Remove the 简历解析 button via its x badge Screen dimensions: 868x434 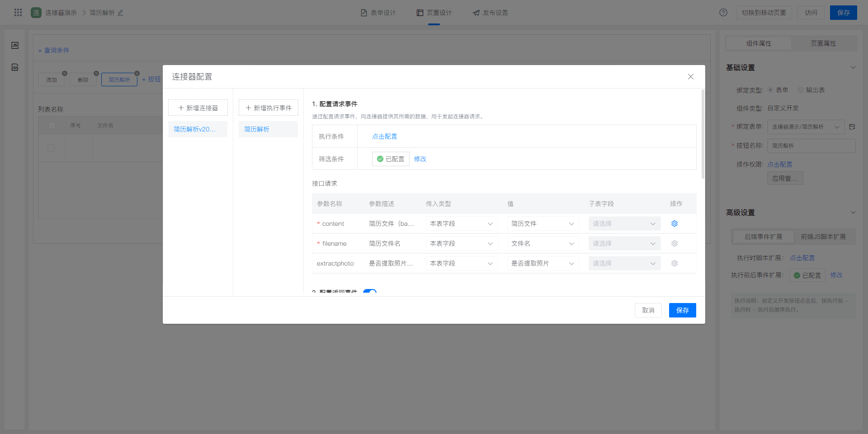(x=137, y=73)
